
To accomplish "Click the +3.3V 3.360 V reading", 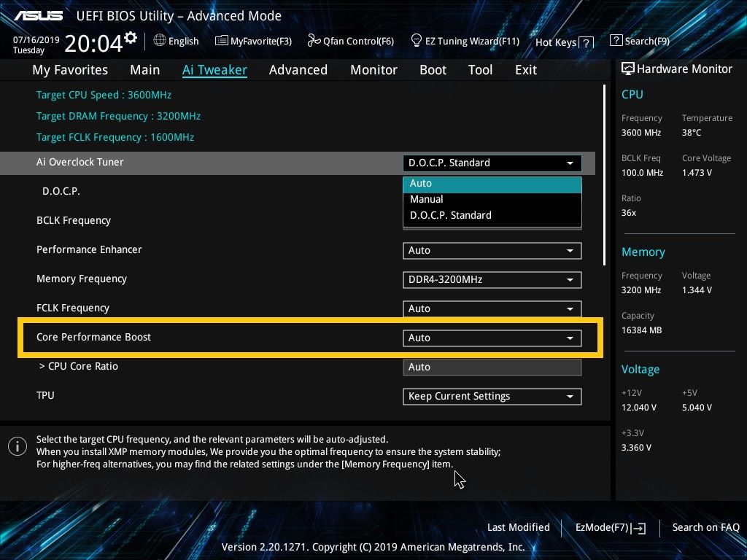I will (x=636, y=448).
